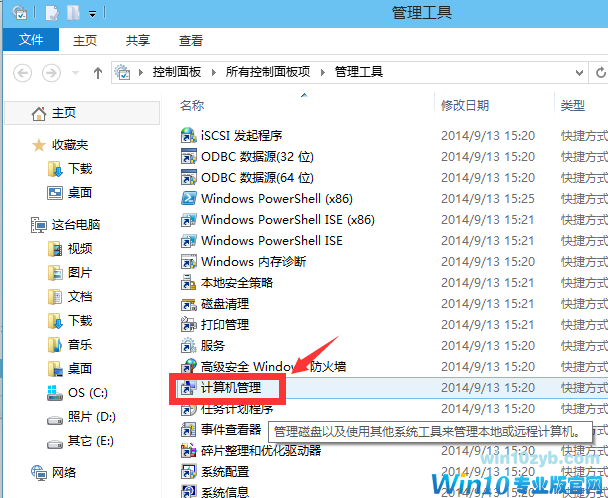Select 网络 in the navigation pane

click(x=64, y=472)
